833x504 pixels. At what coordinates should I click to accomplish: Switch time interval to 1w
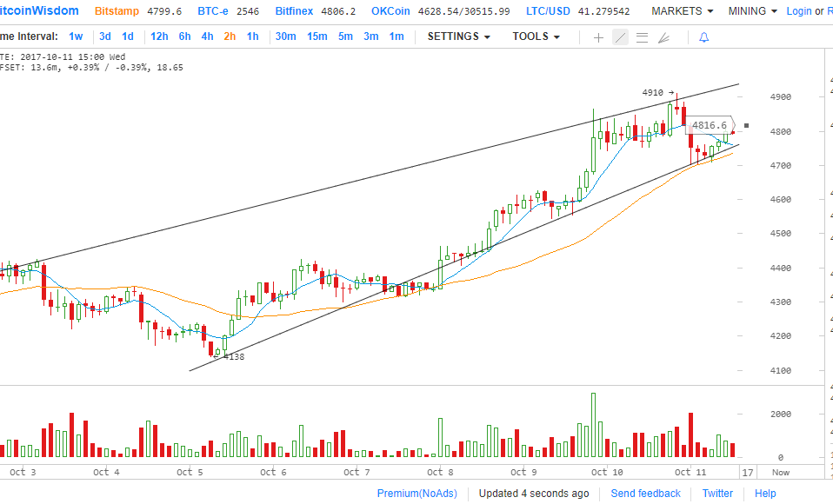tap(77, 36)
